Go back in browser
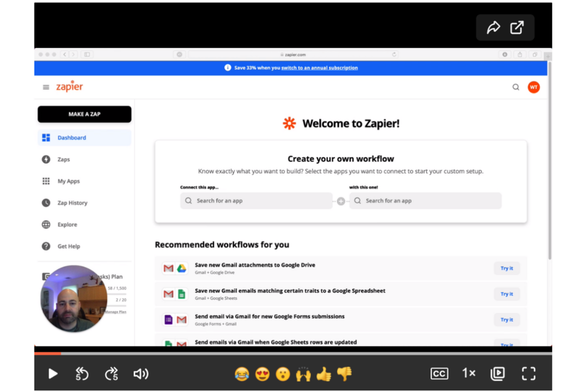Image resolution: width=588 pixels, height=392 pixels. 64,54
